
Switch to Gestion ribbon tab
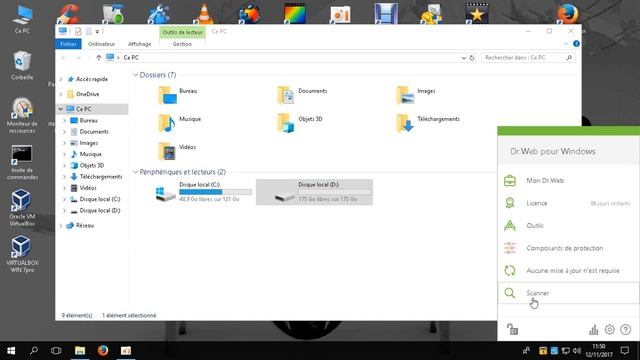click(x=182, y=44)
